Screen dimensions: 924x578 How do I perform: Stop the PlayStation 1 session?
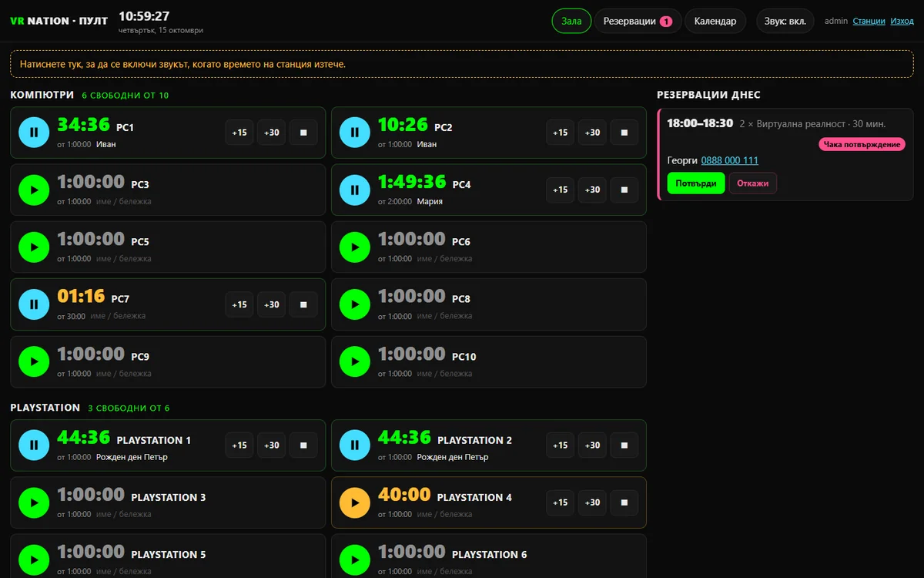click(x=303, y=445)
